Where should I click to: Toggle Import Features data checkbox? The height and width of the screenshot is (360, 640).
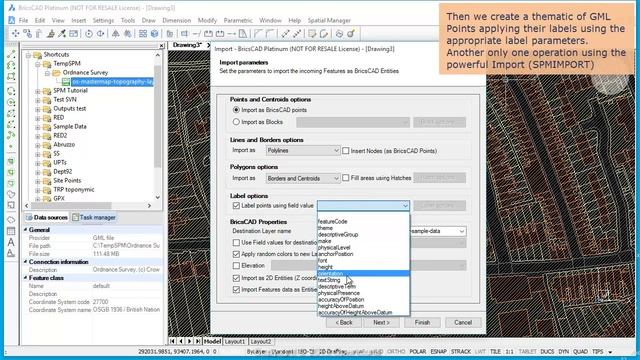pyautogui.click(x=236, y=289)
